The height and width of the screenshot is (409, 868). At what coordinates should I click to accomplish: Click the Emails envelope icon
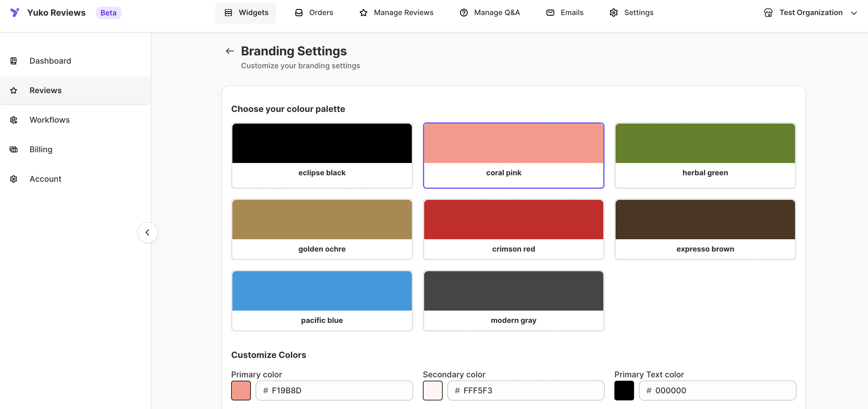pos(550,13)
